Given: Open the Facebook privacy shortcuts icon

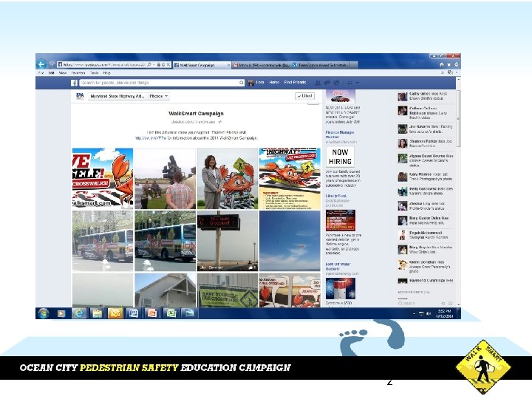Looking at the screenshot, I should click(x=349, y=83).
